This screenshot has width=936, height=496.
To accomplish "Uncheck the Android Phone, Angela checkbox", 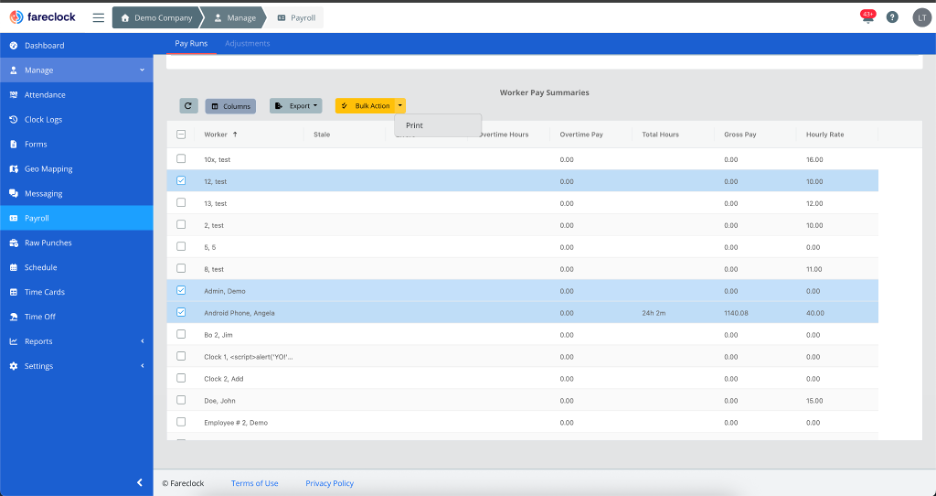I will point(181,312).
